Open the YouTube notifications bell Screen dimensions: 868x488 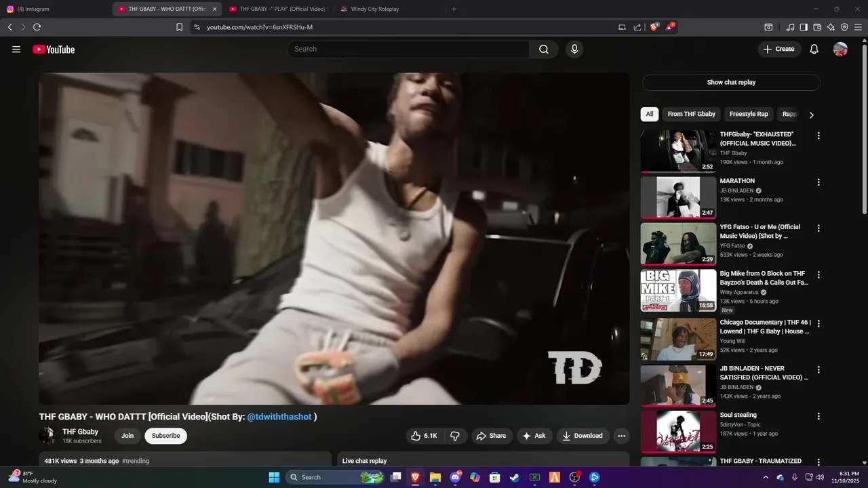(814, 49)
